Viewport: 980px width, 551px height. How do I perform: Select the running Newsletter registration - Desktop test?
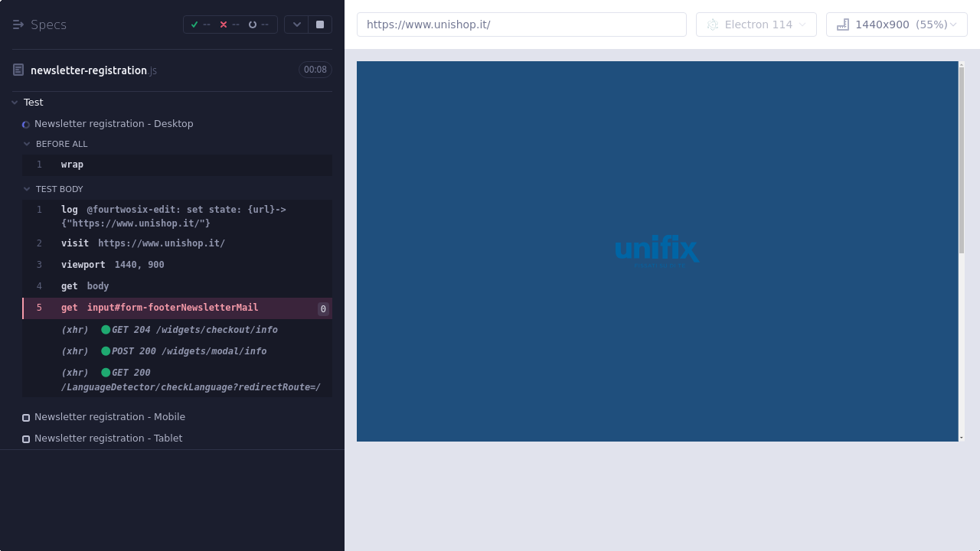(113, 124)
